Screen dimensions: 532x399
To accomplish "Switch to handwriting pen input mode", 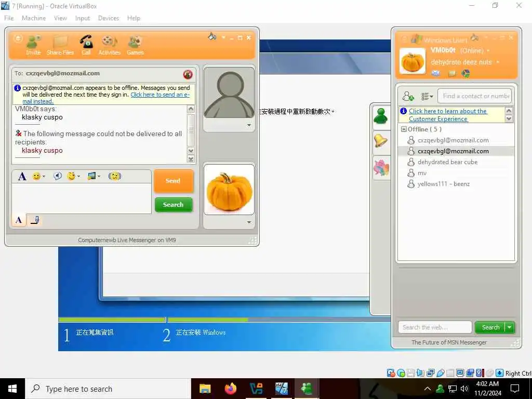I will 35,220.
